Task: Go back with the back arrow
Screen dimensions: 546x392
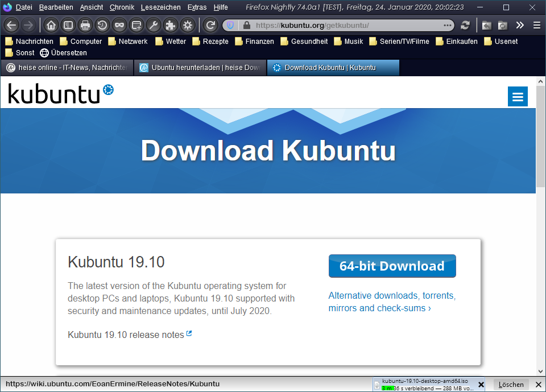Action: pyautogui.click(x=11, y=25)
